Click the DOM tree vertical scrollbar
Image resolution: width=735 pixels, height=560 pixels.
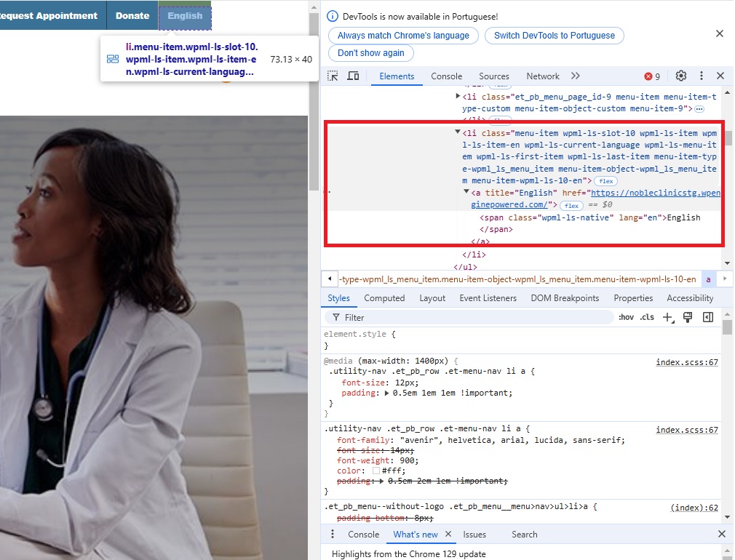[728, 138]
